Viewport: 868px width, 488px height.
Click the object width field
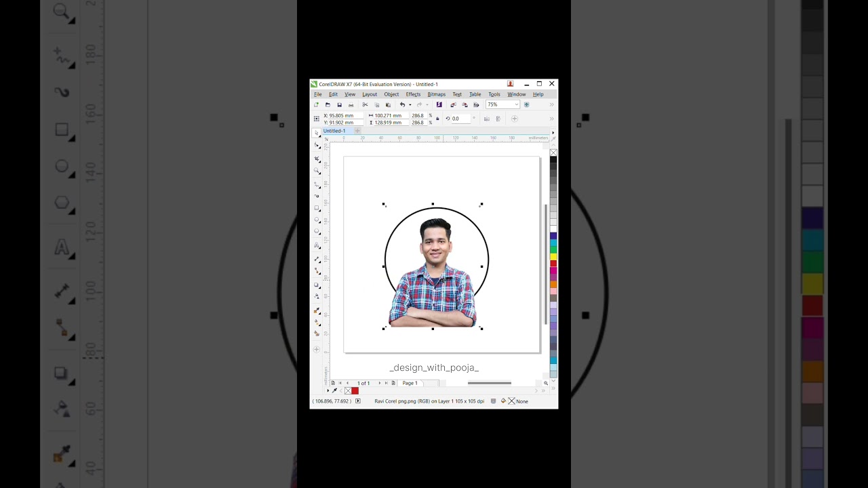tap(391, 116)
